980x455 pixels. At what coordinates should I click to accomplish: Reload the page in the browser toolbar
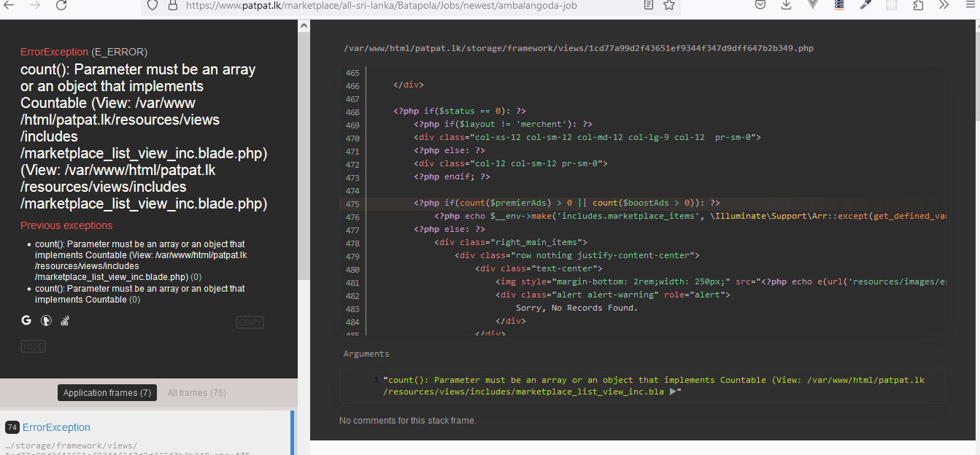tap(61, 5)
